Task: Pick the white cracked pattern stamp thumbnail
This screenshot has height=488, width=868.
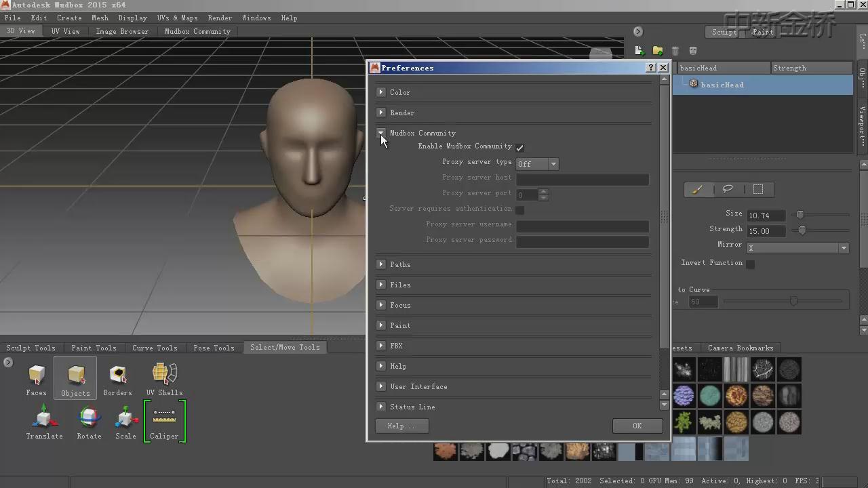Action: pyautogui.click(x=762, y=369)
